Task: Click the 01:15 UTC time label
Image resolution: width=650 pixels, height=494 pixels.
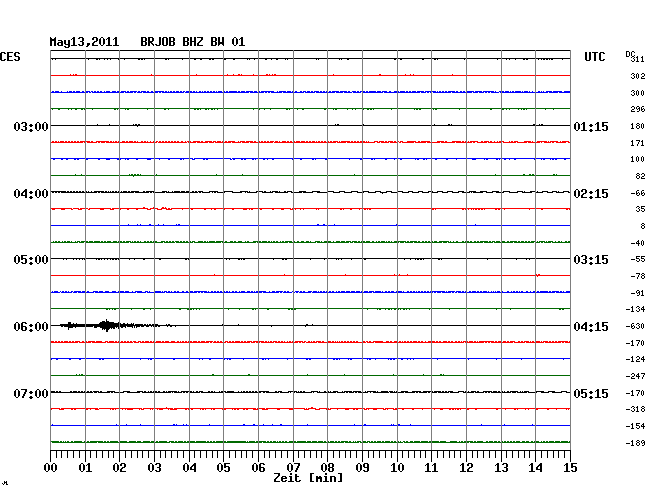Action: pyautogui.click(x=591, y=126)
